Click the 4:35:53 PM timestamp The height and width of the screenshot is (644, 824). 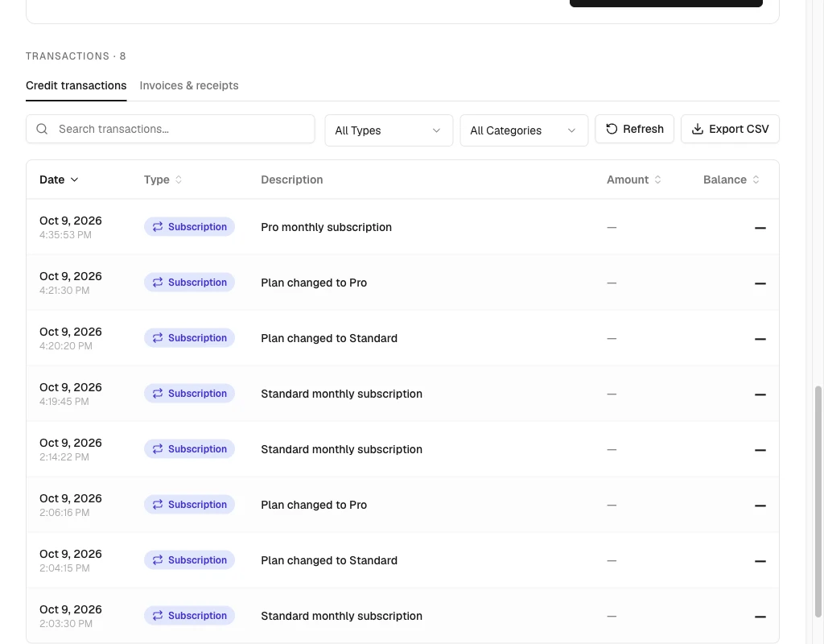(65, 235)
